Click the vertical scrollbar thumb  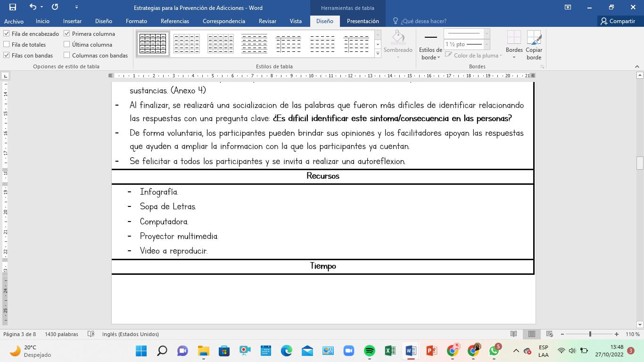click(640, 163)
